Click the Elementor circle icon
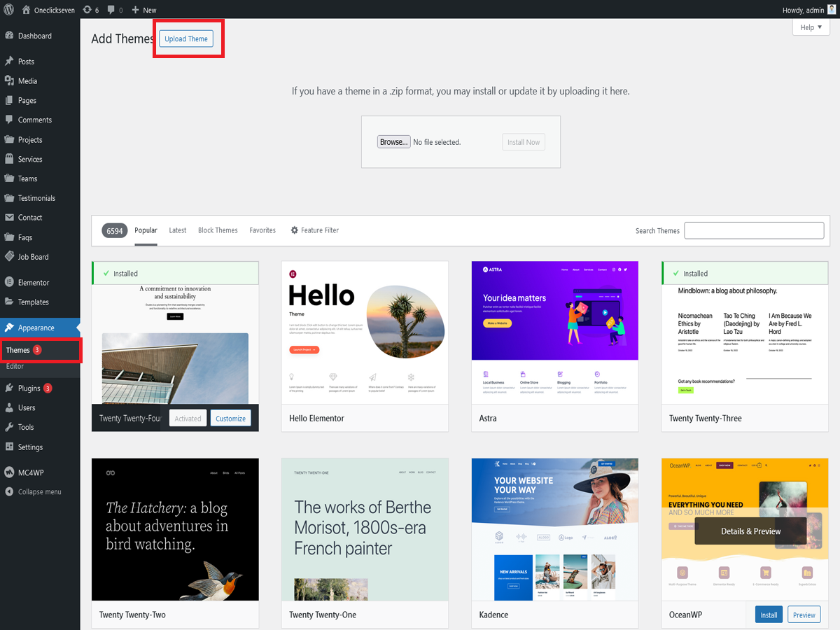Viewport: 840px width, 630px height. point(9,283)
